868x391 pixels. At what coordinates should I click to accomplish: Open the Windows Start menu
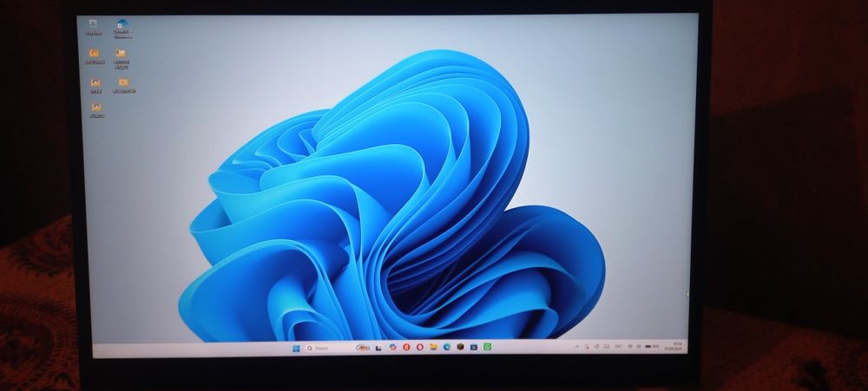coord(296,348)
